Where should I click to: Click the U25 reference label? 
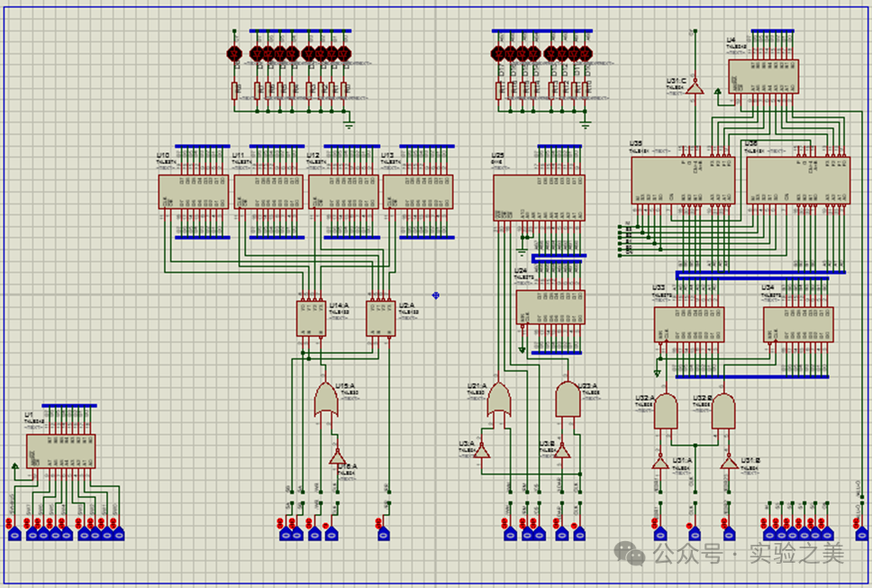click(497, 156)
